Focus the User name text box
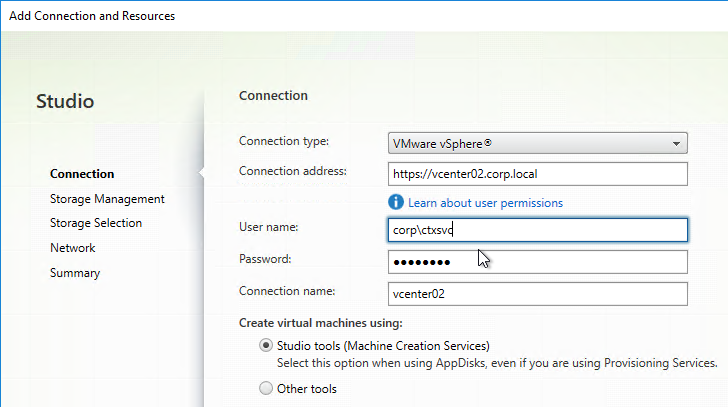The image size is (728, 407). pos(538,230)
